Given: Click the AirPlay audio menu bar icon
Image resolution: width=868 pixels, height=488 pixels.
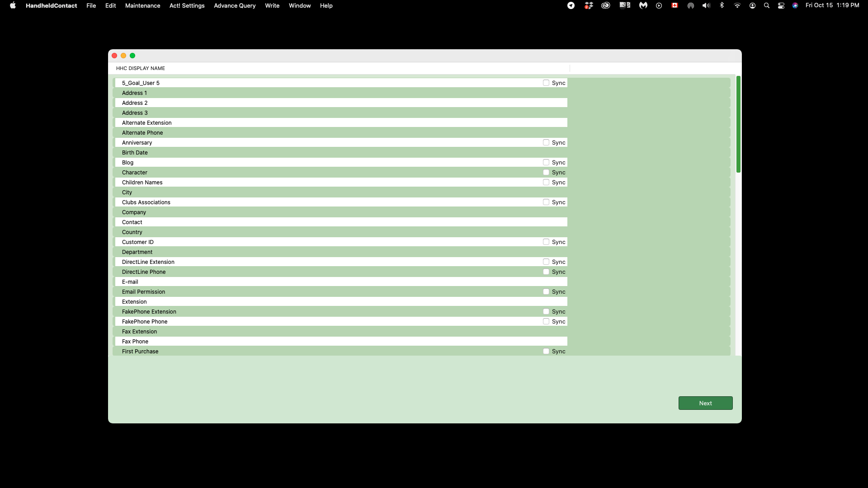Looking at the screenshot, I should 690,5.
